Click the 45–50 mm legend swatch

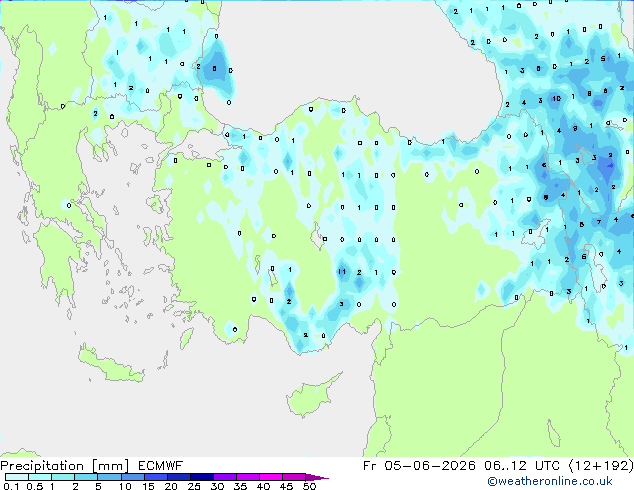[x=294, y=477]
